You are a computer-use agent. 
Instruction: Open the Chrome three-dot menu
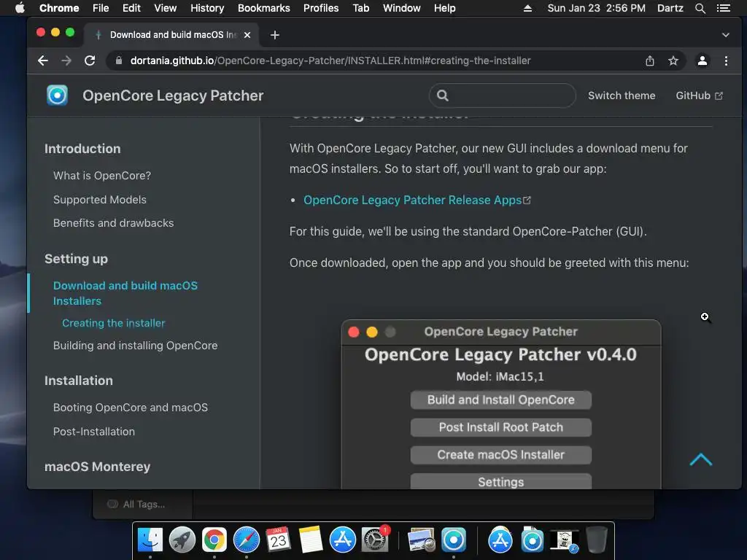pyautogui.click(x=726, y=61)
